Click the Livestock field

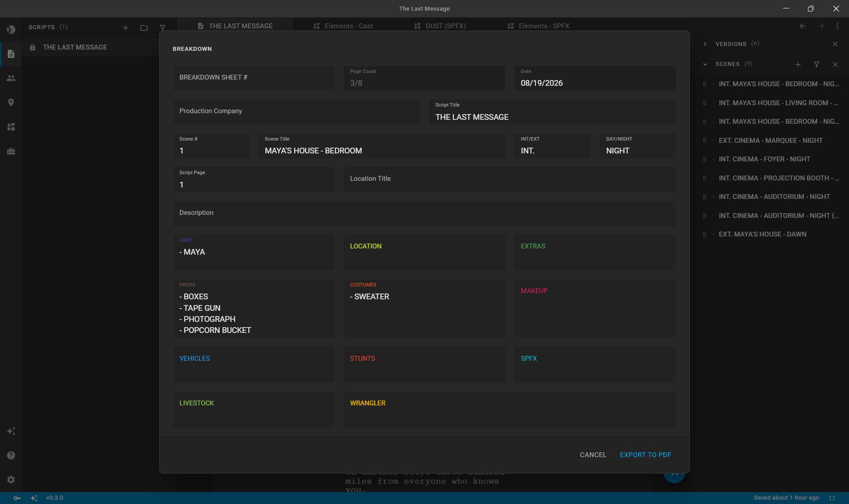click(253, 409)
